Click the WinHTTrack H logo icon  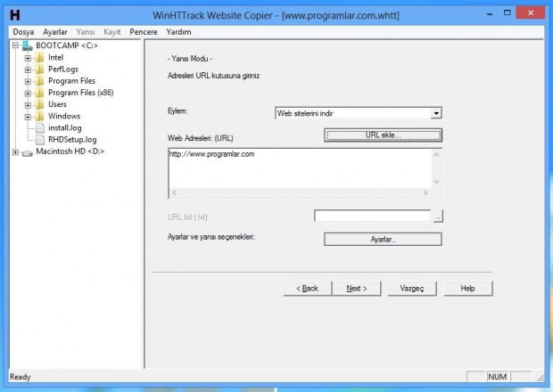[x=15, y=15]
